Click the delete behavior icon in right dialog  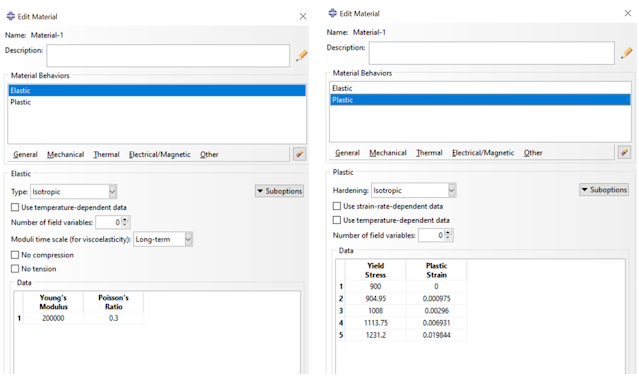coord(624,152)
